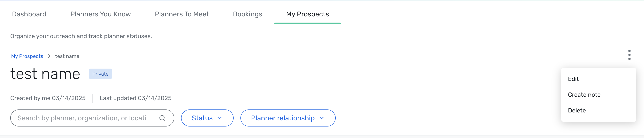This screenshot has width=644, height=138.
Task: Click the magnifier search icon
Action: click(162, 118)
